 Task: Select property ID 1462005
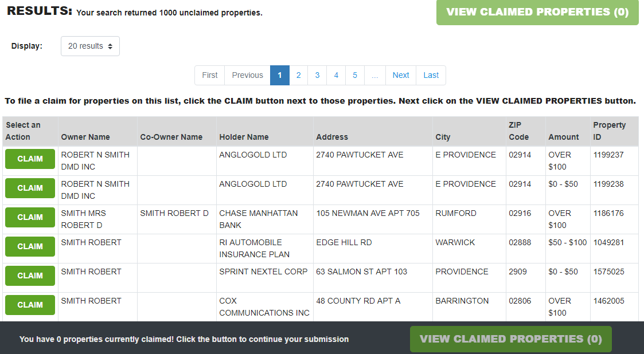[x=608, y=301]
